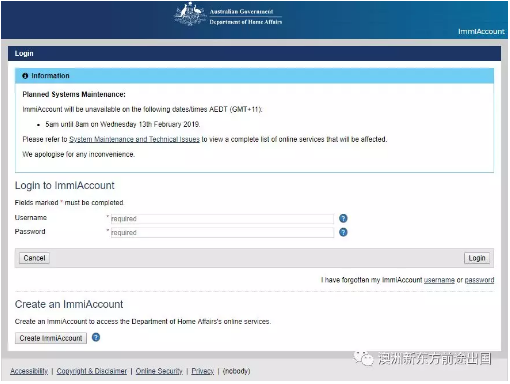Submit with the Login button
The width and height of the screenshot is (510, 384).
pyautogui.click(x=477, y=258)
